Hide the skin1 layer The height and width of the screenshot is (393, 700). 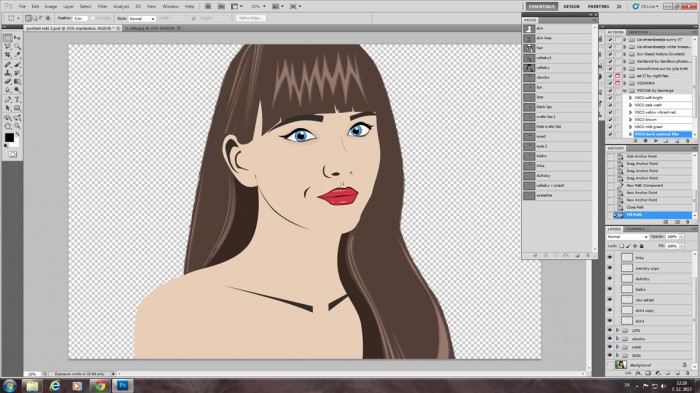[x=610, y=321]
